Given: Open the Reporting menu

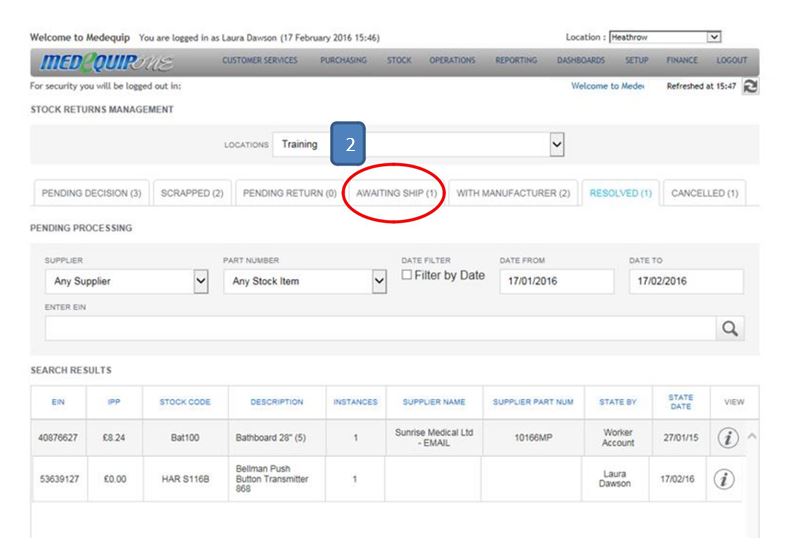Looking at the screenshot, I should click(x=516, y=60).
